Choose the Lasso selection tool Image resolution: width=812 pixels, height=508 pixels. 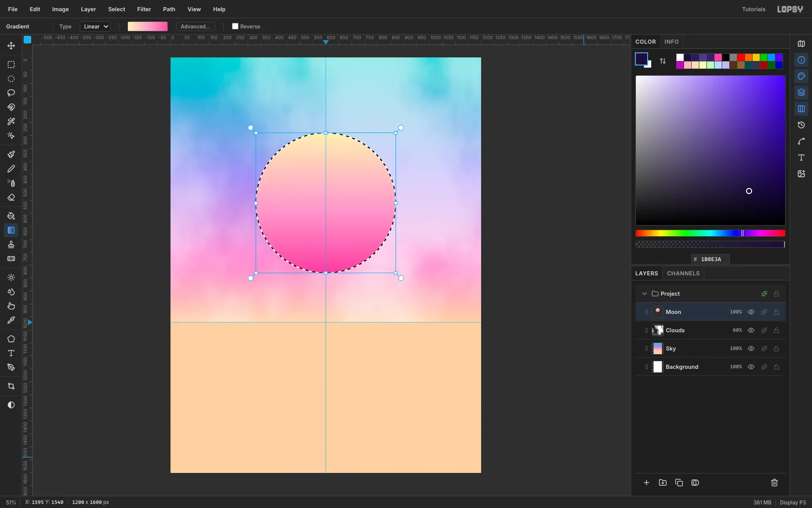point(11,93)
